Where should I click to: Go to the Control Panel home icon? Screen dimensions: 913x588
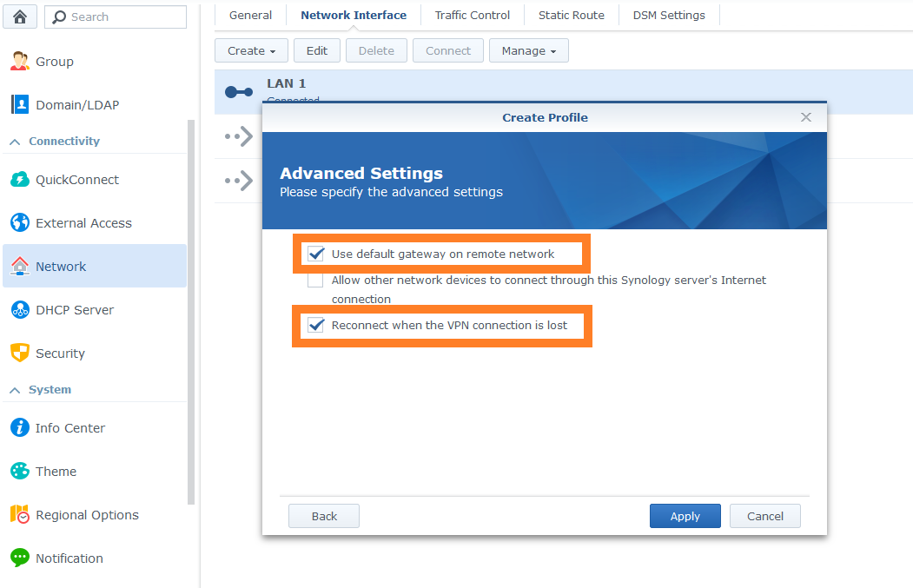[x=20, y=17]
